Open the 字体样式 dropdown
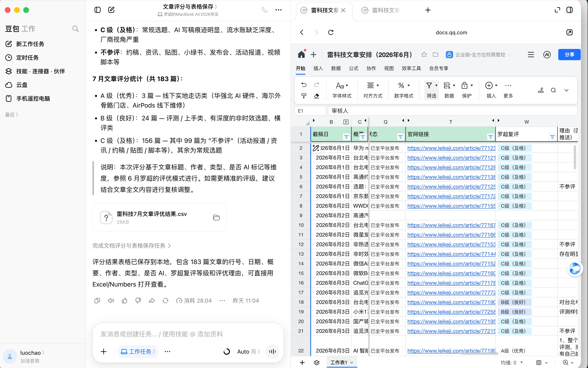This screenshot has width=588, height=368. click(x=342, y=90)
